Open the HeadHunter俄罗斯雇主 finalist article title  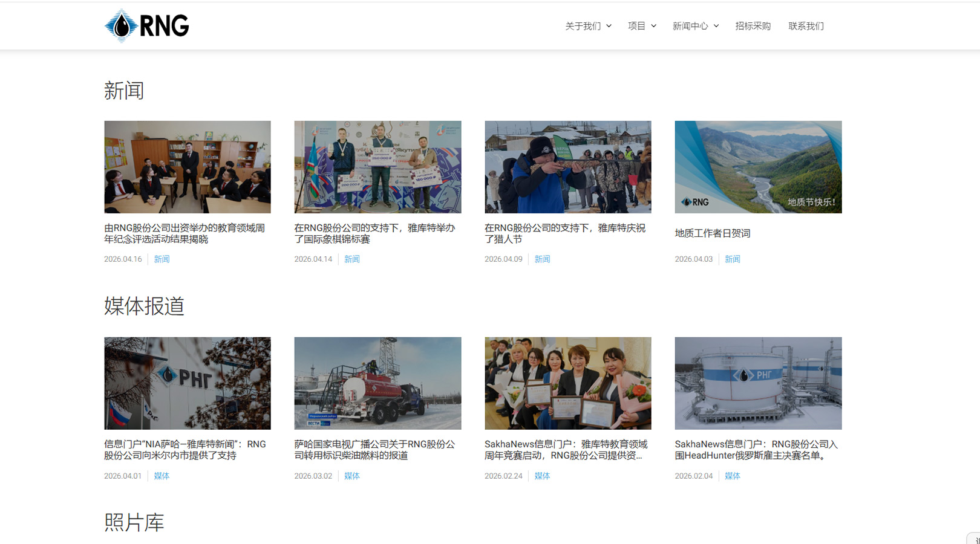[x=756, y=450]
